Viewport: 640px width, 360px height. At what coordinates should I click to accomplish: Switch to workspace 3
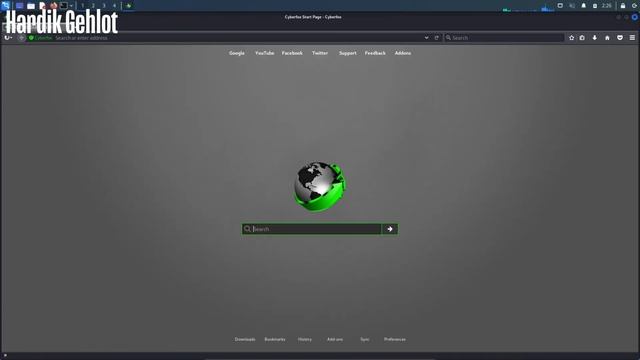click(x=104, y=6)
